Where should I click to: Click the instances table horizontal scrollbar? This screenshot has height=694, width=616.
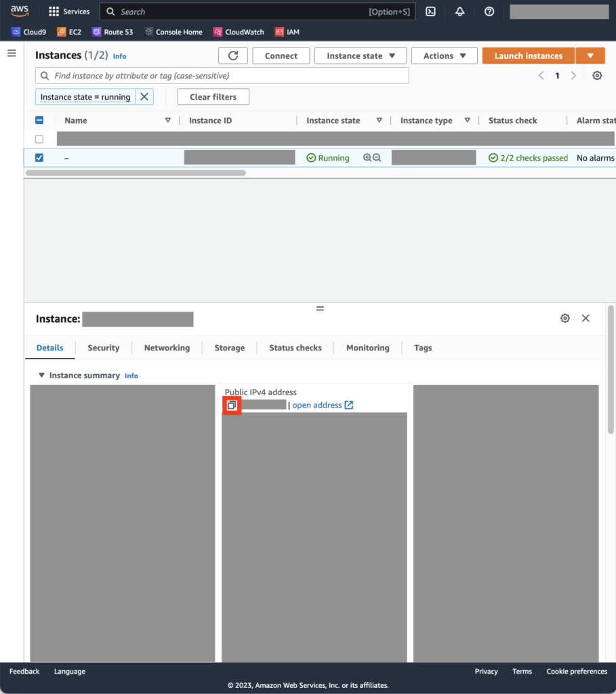(x=136, y=173)
